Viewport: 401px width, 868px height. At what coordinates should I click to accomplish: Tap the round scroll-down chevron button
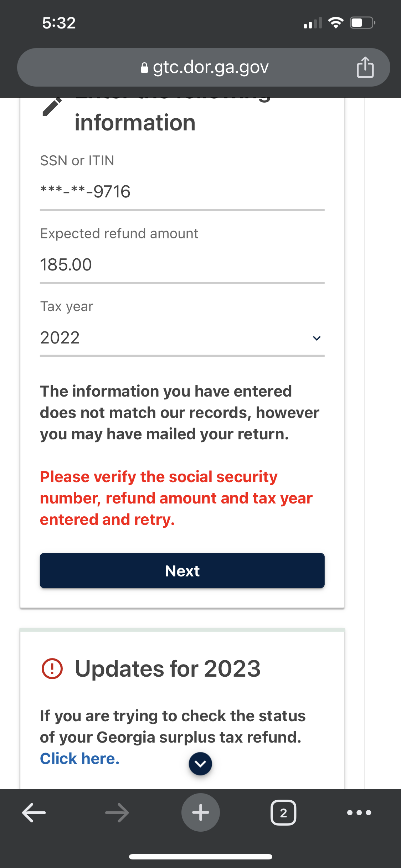tap(200, 764)
